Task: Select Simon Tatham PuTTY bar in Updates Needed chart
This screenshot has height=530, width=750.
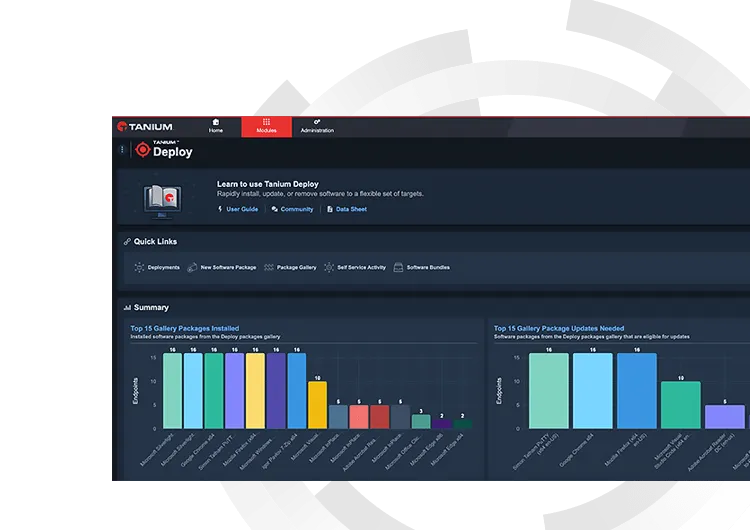Action: point(549,391)
